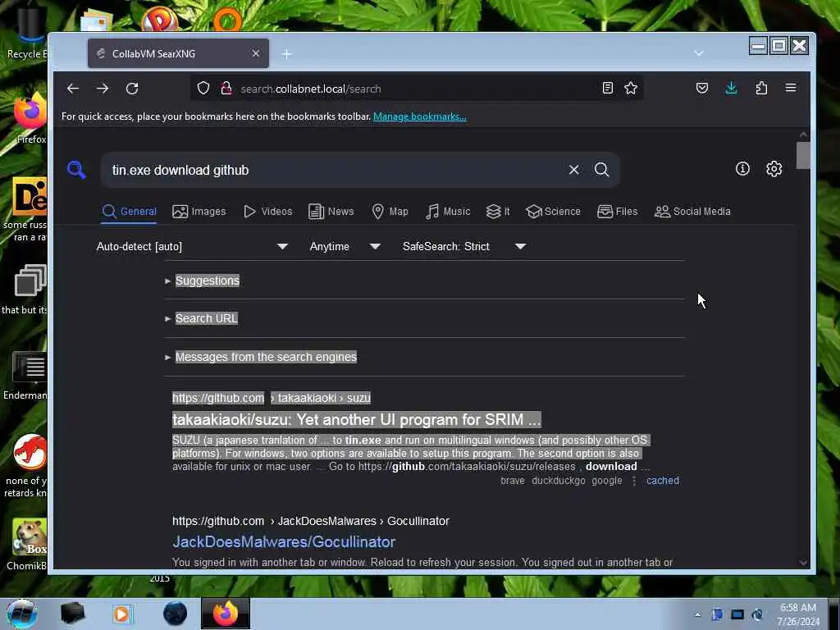
Task: Reload the current page
Action: click(x=132, y=89)
